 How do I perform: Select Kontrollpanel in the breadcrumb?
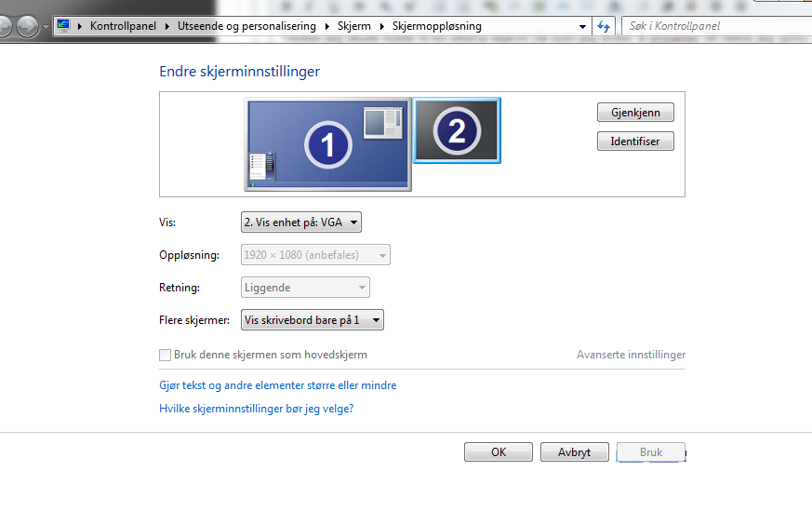[123, 26]
